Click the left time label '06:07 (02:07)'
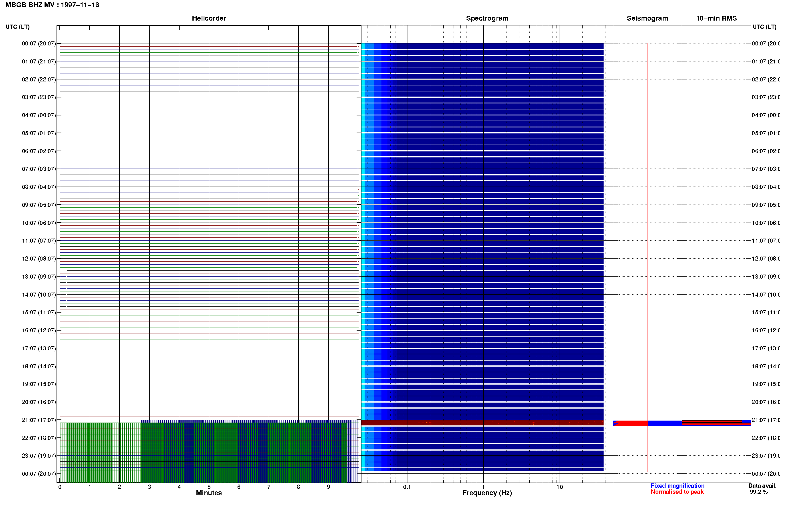The height and width of the screenshot is (508, 812). click(x=39, y=151)
